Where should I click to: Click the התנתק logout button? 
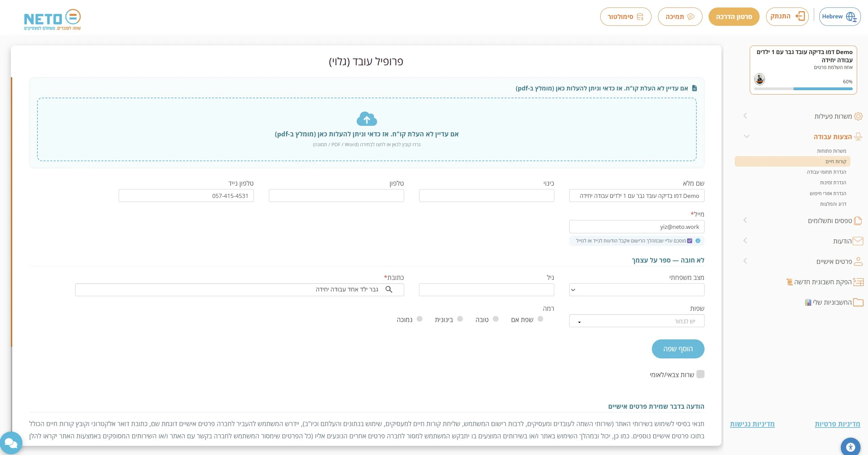click(x=787, y=16)
